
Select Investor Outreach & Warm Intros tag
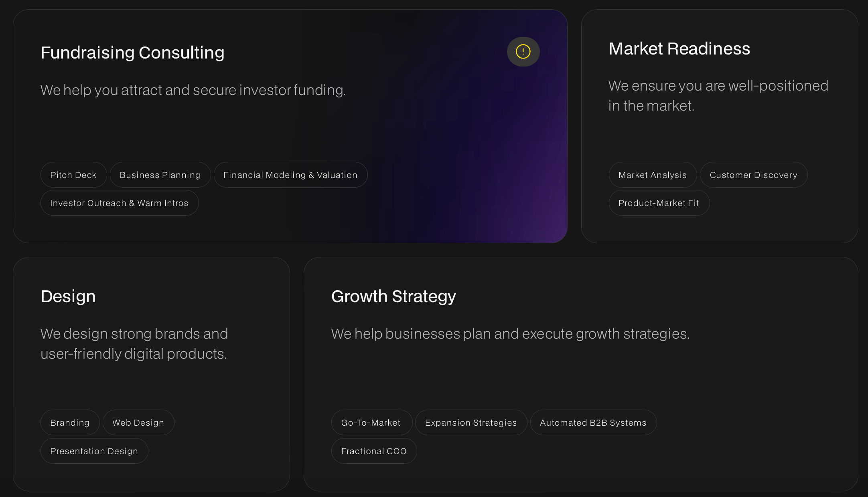click(119, 203)
